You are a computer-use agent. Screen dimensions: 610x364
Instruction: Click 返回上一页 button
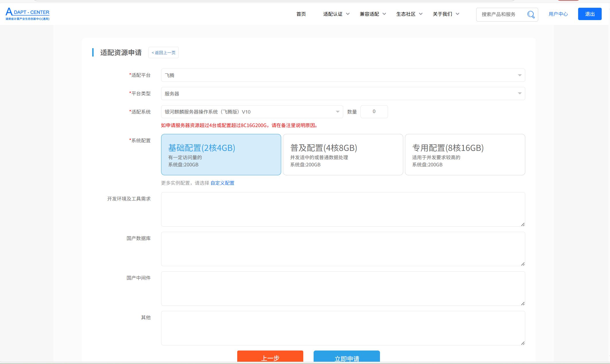tap(163, 53)
